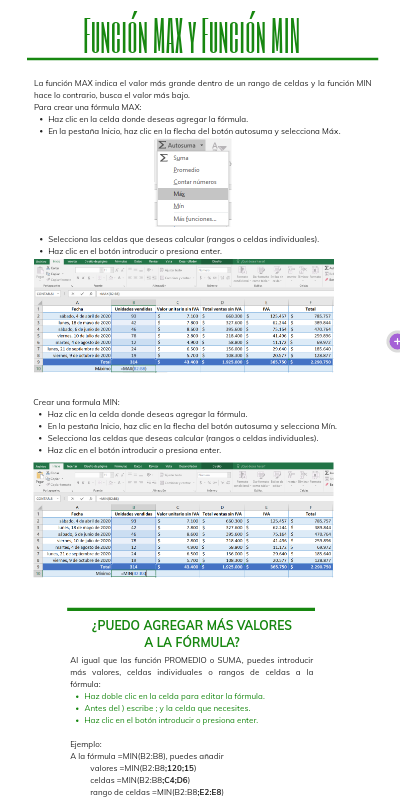This screenshot has height=800, width=400.
Task: Click 'A la fórmula =MIN(B2:B8), puedes añadir'
Action: tap(146, 756)
